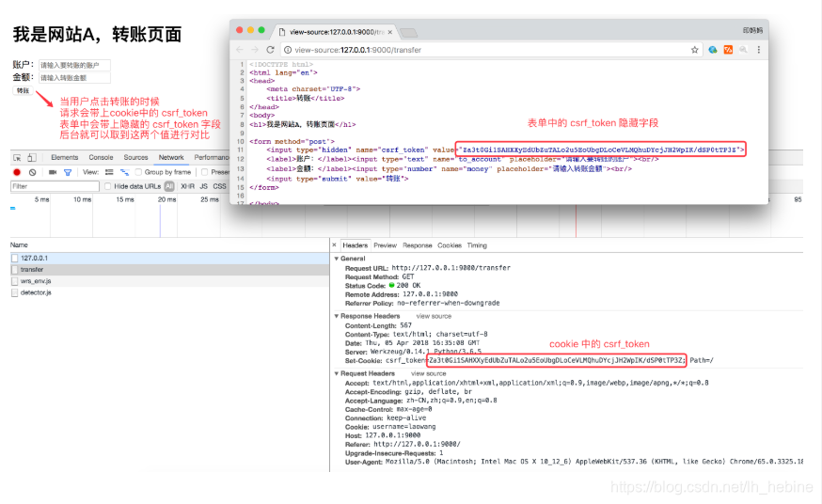This screenshot has height=504, width=822.
Task: Open the Sources tab
Action: click(135, 158)
